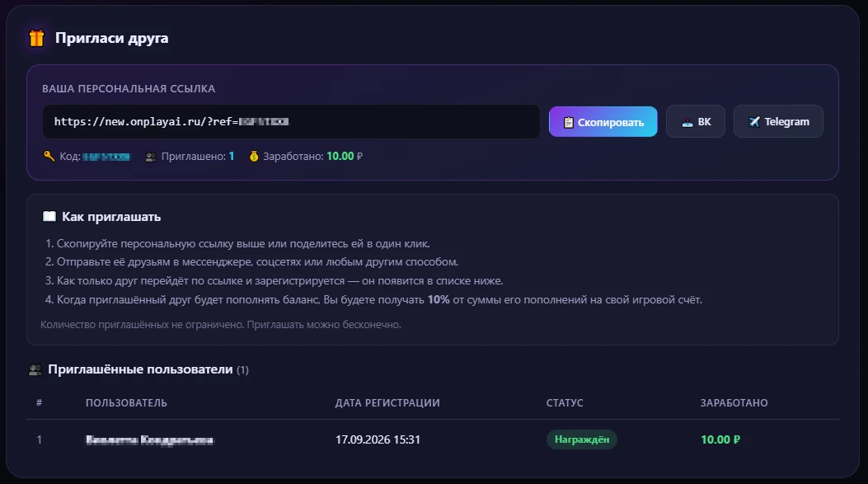Share the referral link via Telegram
Viewport: 868px width, 484px height.
pyautogui.click(x=778, y=121)
